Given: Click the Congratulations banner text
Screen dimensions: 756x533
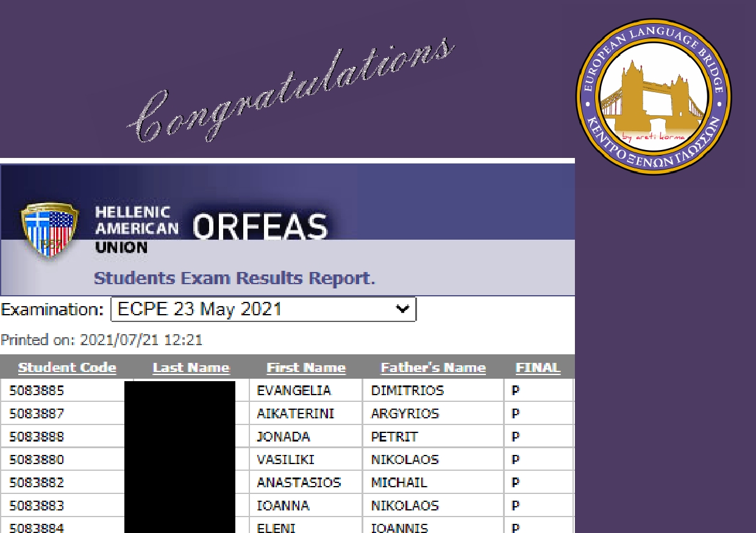Looking at the screenshot, I should tap(290, 91).
